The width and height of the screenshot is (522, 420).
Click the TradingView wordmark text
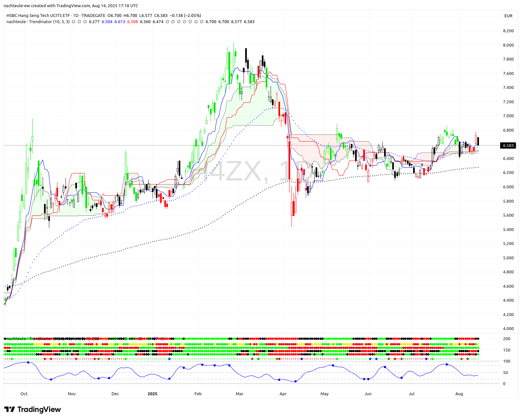(39, 409)
